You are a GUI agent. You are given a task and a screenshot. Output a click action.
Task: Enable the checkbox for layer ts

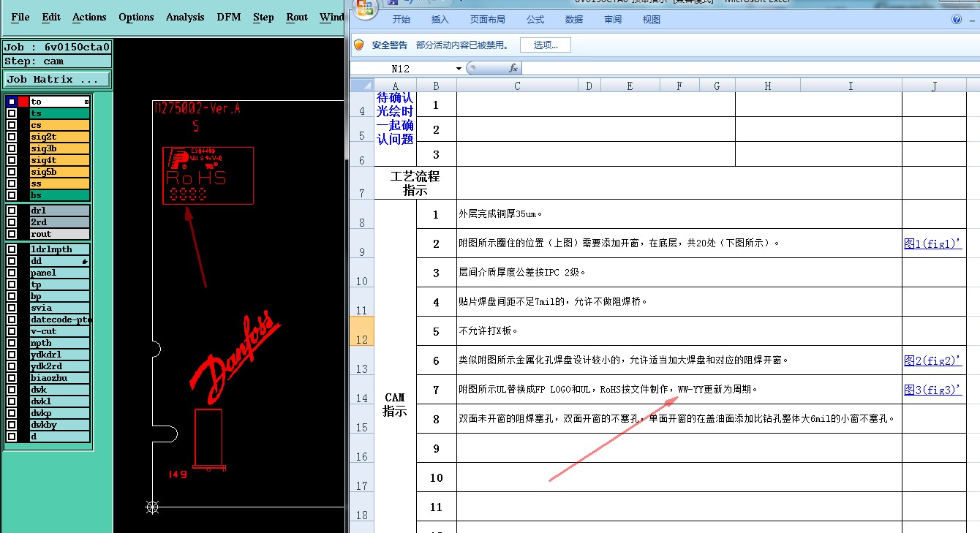coord(12,113)
